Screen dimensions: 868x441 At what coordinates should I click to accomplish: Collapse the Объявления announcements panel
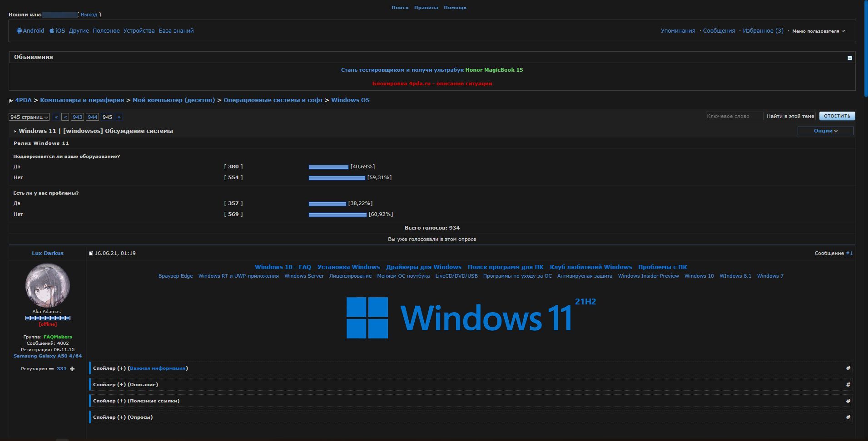tap(849, 58)
